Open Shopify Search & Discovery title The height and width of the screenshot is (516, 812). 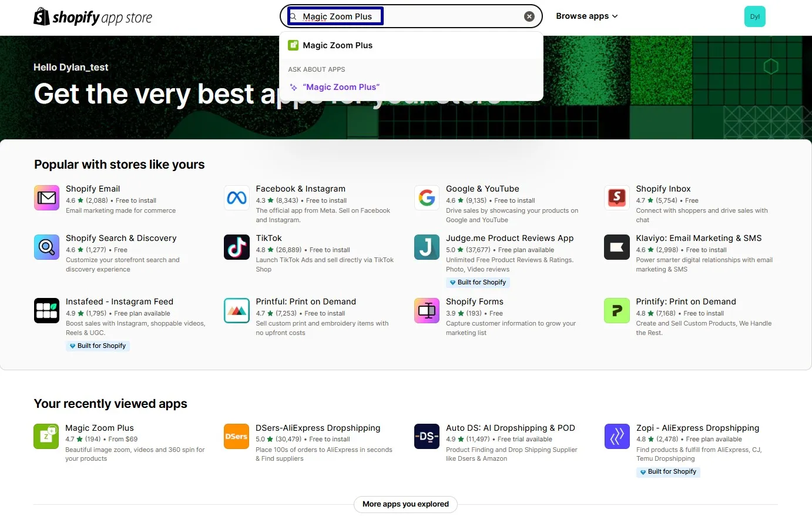(x=121, y=238)
